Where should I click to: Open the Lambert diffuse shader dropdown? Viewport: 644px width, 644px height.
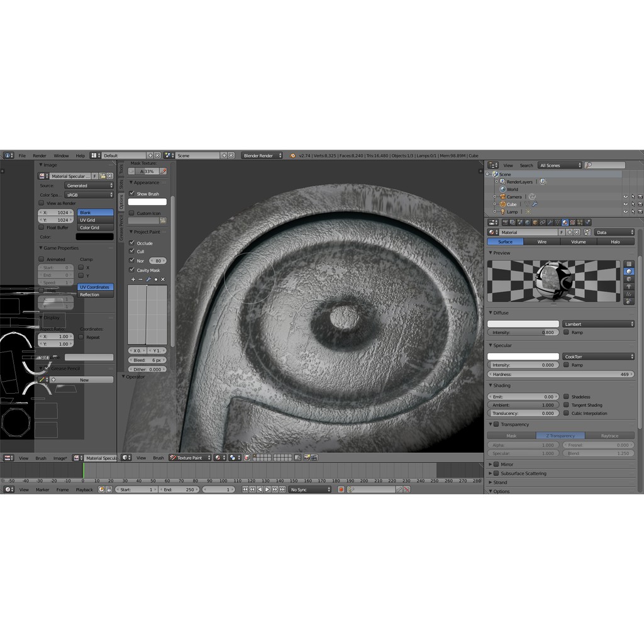pyautogui.click(x=598, y=324)
